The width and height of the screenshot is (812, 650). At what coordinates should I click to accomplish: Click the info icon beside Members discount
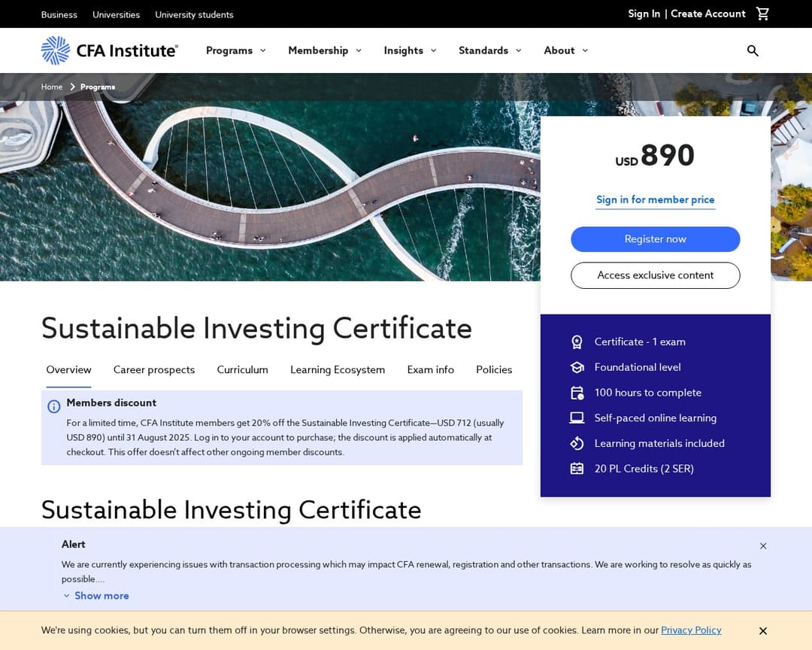tap(53, 406)
